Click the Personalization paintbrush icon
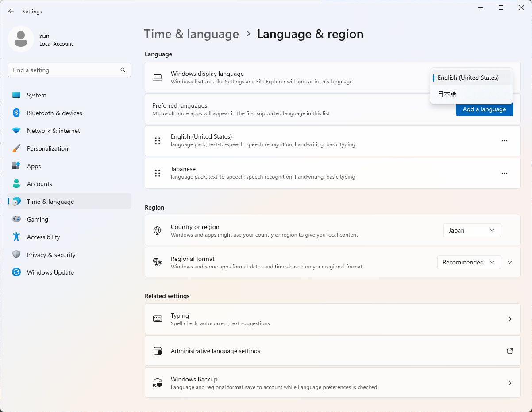Viewport: 532px width, 412px height. [x=16, y=148]
